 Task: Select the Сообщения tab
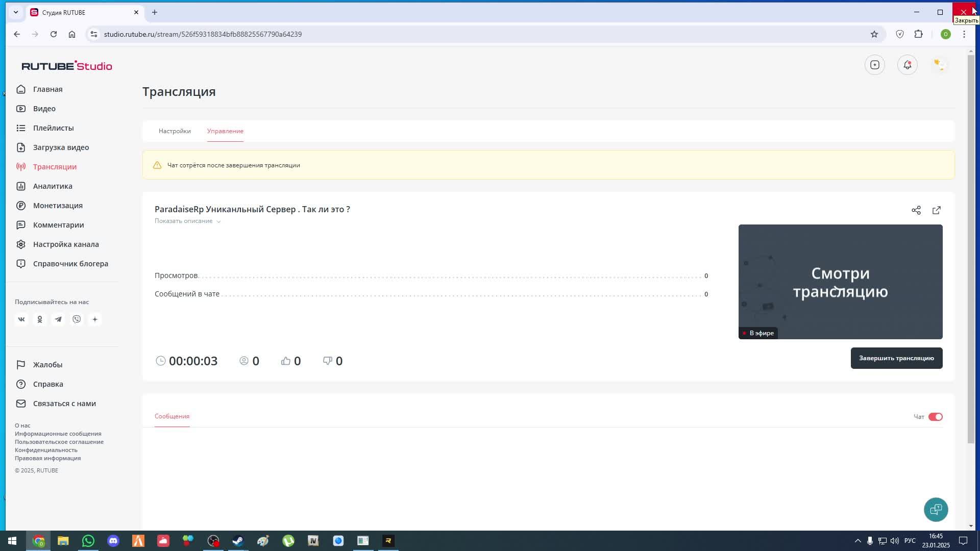pos(172,416)
